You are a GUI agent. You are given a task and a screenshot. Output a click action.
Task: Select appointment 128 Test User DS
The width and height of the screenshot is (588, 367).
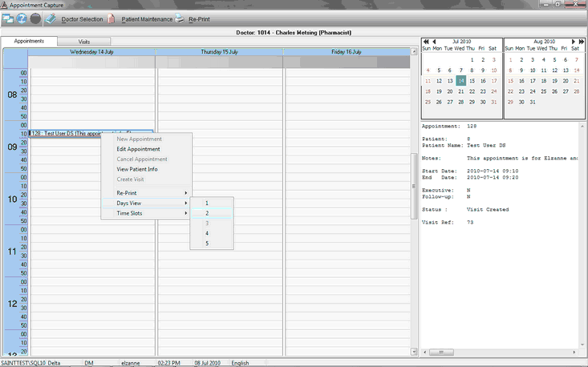(x=91, y=133)
